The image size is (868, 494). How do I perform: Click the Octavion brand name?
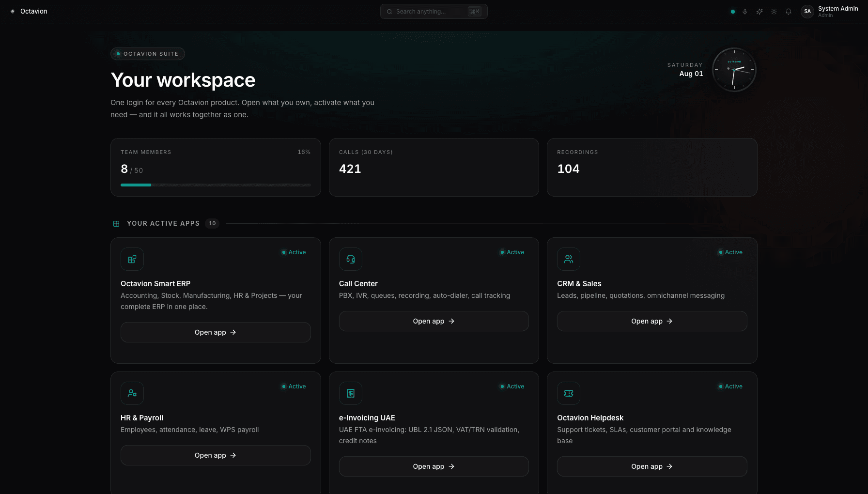(x=34, y=11)
